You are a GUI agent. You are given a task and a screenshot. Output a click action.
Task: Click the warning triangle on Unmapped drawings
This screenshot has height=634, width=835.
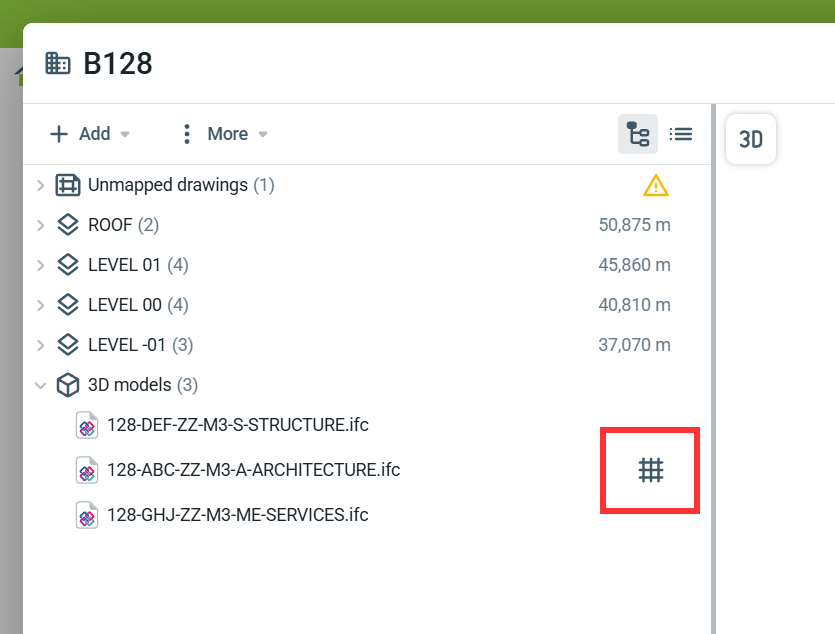655,185
